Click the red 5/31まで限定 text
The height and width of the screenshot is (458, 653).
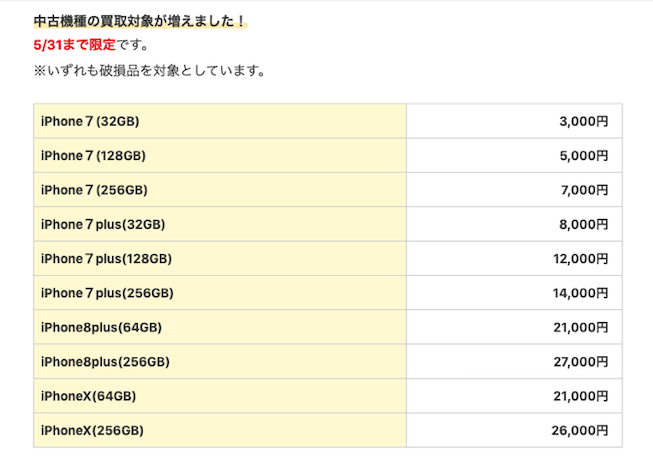coord(74,45)
